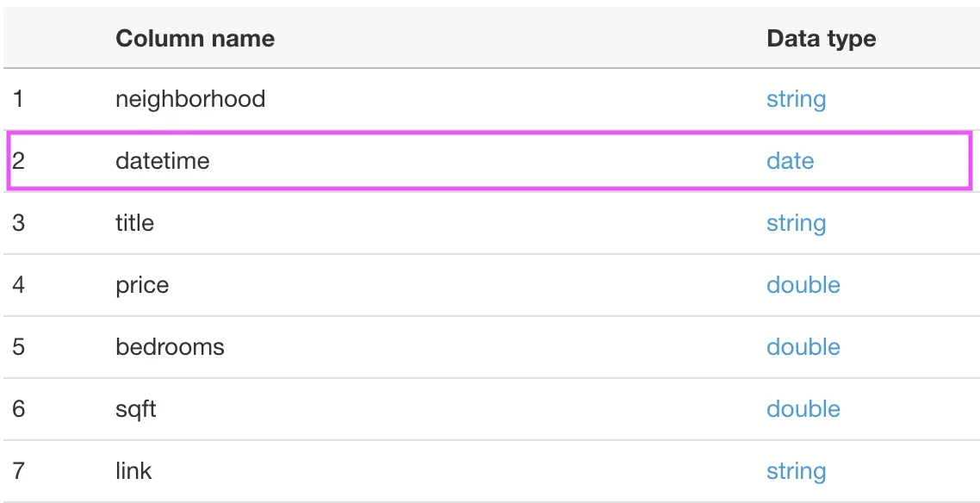Screen dimensions: 980x503
Task: Select row number 6
Action: click(18, 408)
